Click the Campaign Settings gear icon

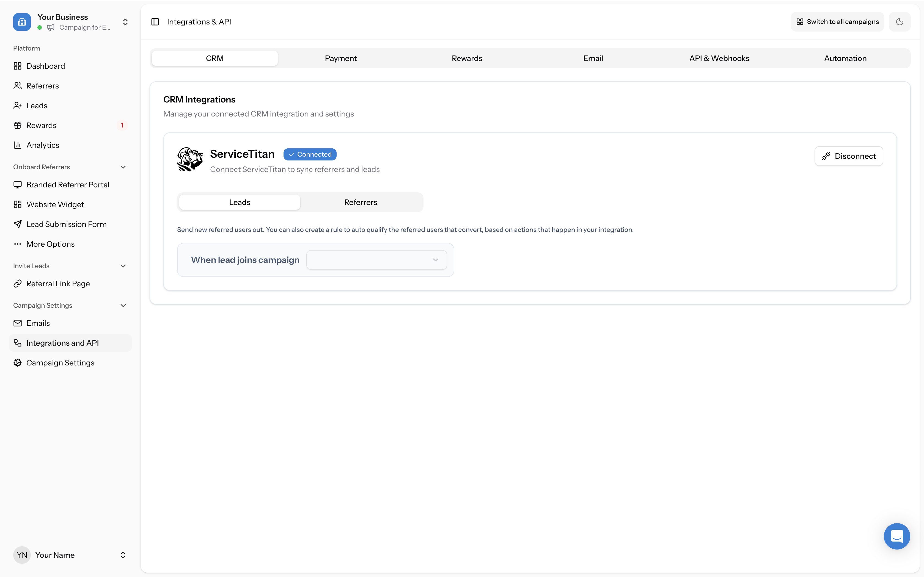[x=18, y=362]
